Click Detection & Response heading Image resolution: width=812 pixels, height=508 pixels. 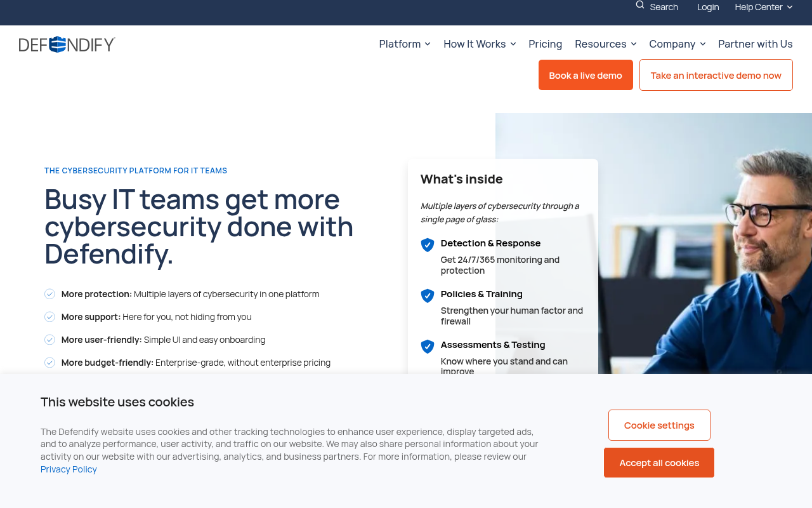[491, 243]
